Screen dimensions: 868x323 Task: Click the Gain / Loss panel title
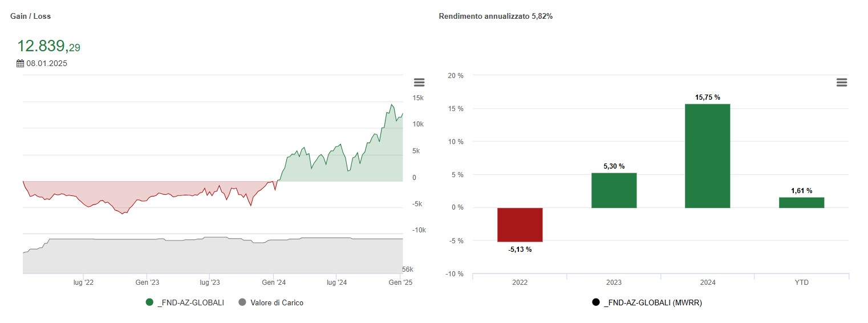coord(31,17)
